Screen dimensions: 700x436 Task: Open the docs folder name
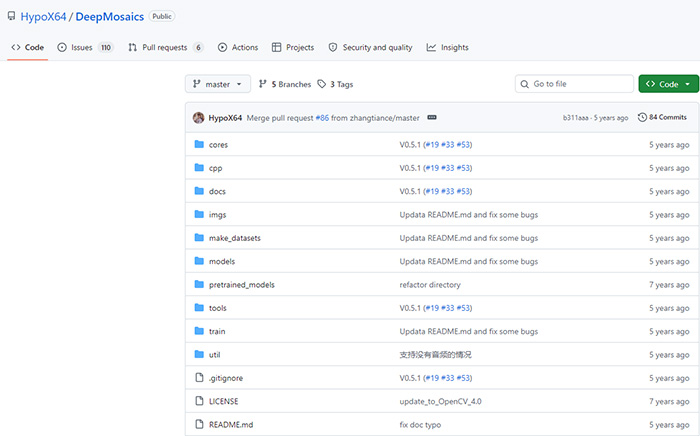tap(217, 191)
